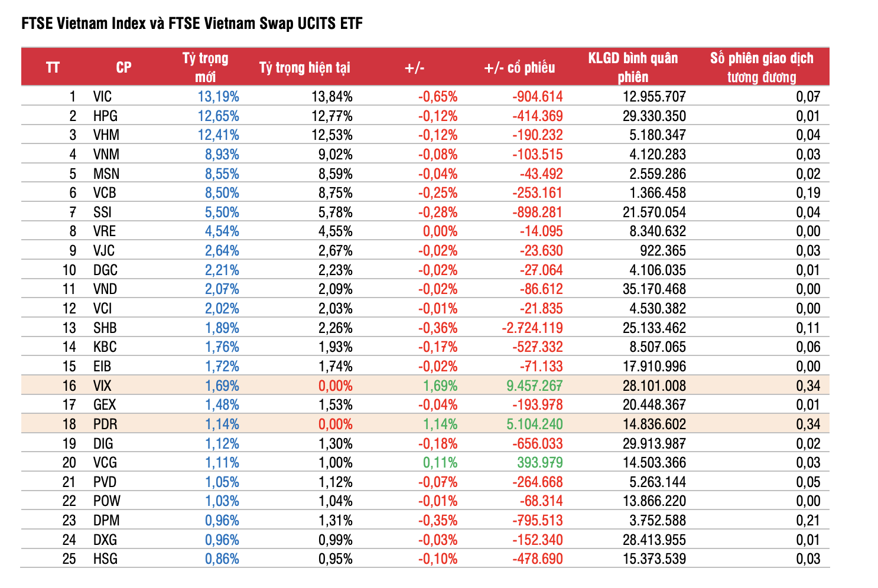Select the VCG weight change 0,11%
Viewport: 878px width, 588px height.
[440, 463]
